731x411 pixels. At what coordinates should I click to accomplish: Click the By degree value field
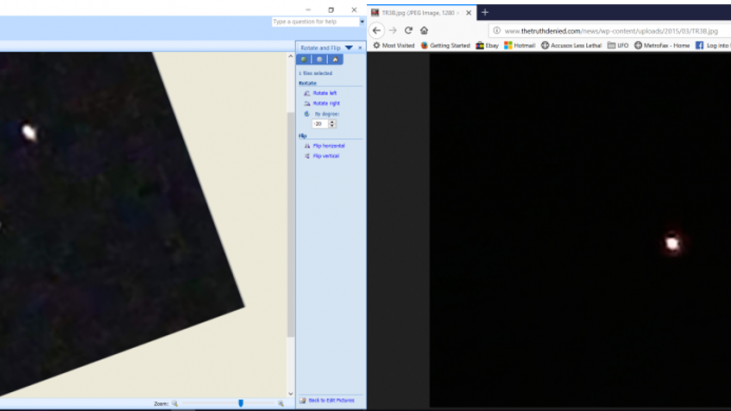click(x=320, y=124)
